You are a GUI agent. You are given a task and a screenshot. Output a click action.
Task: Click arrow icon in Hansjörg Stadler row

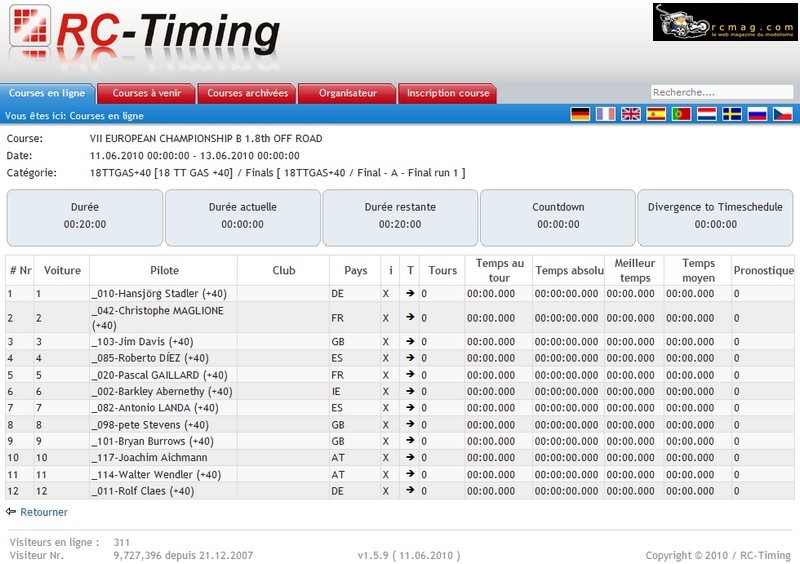410,293
